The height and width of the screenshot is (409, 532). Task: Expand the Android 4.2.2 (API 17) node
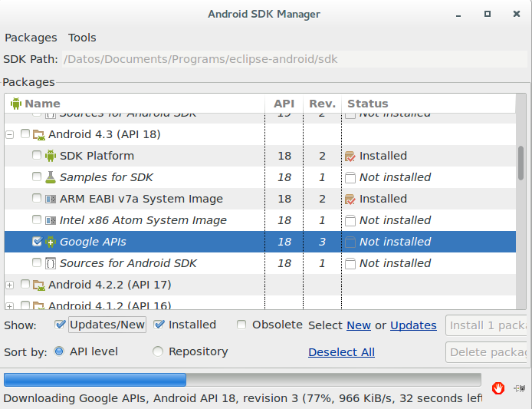coord(10,285)
